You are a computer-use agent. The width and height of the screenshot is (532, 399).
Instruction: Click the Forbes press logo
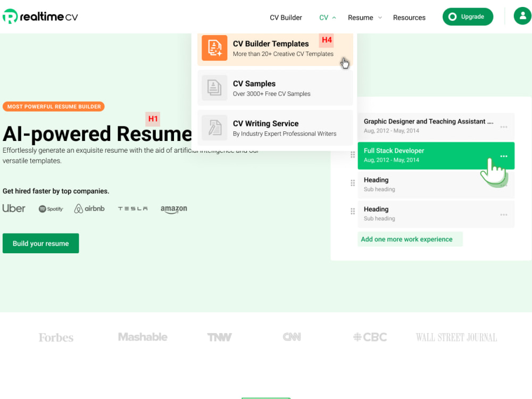pyautogui.click(x=56, y=337)
